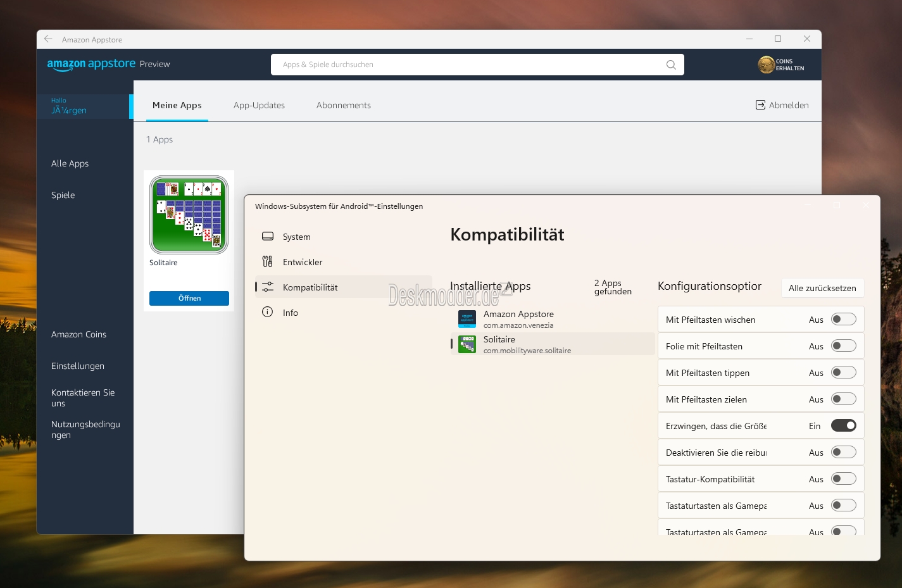Image resolution: width=902 pixels, height=588 pixels.
Task: Click the back arrow in Amazon Appstore title bar
Action: pos(48,39)
